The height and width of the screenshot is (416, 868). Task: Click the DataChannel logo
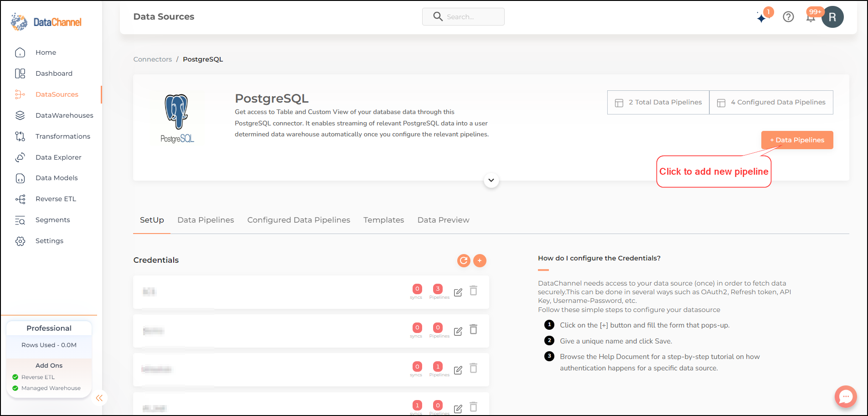46,22
